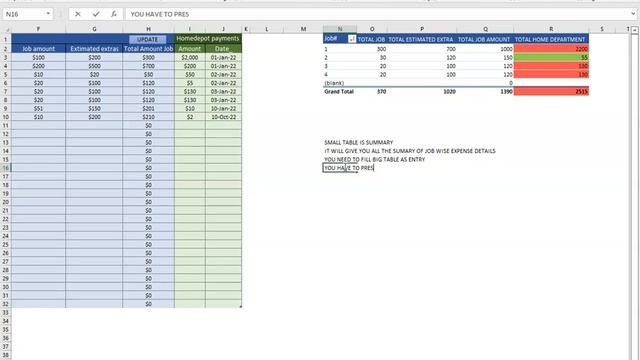
Task: Click the text SMALL TABLE IS SUMMARY
Action: pyautogui.click(x=358, y=142)
